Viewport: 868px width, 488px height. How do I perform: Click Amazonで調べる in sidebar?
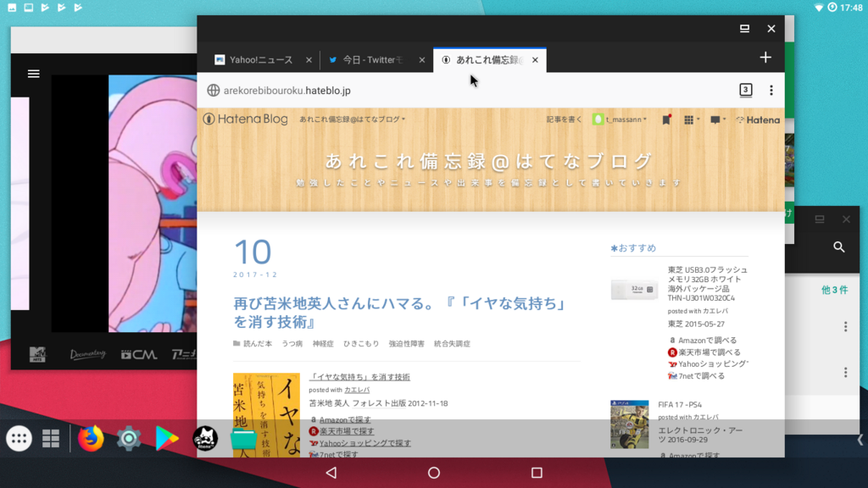pyautogui.click(x=708, y=341)
